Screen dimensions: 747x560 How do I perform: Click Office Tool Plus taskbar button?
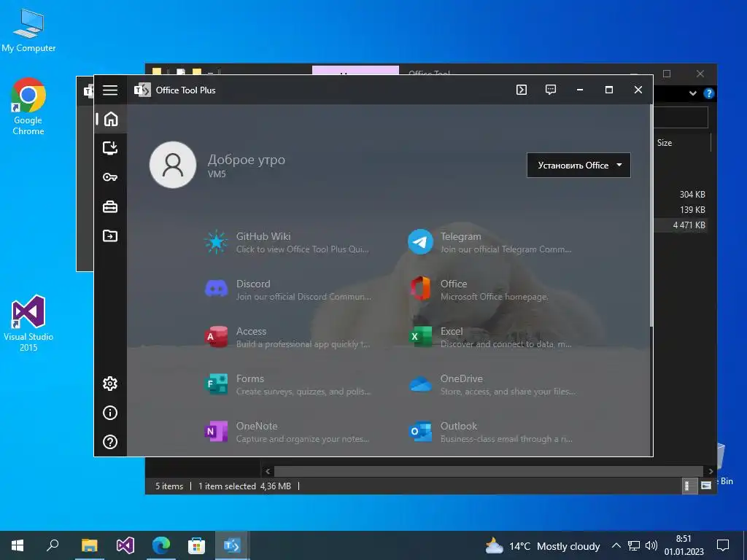(x=233, y=545)
